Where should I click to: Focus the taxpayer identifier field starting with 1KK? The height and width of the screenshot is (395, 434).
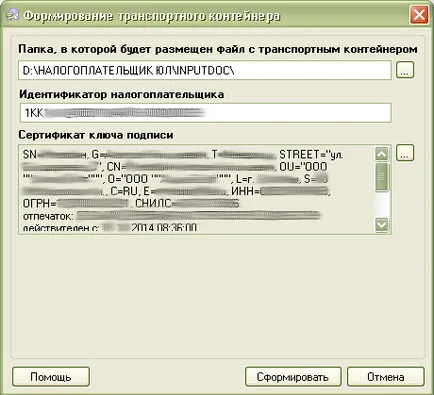point(205,113)
